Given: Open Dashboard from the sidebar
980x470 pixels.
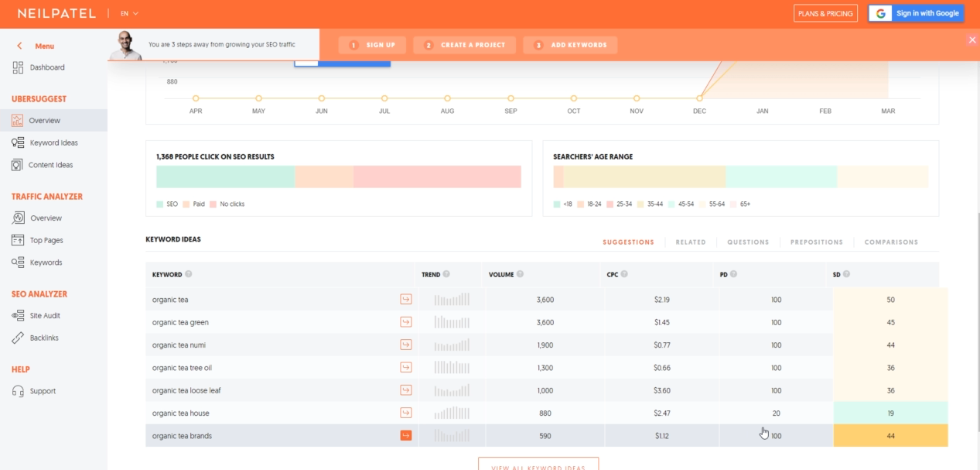Looking at the screenshot, I should (46, 67).
